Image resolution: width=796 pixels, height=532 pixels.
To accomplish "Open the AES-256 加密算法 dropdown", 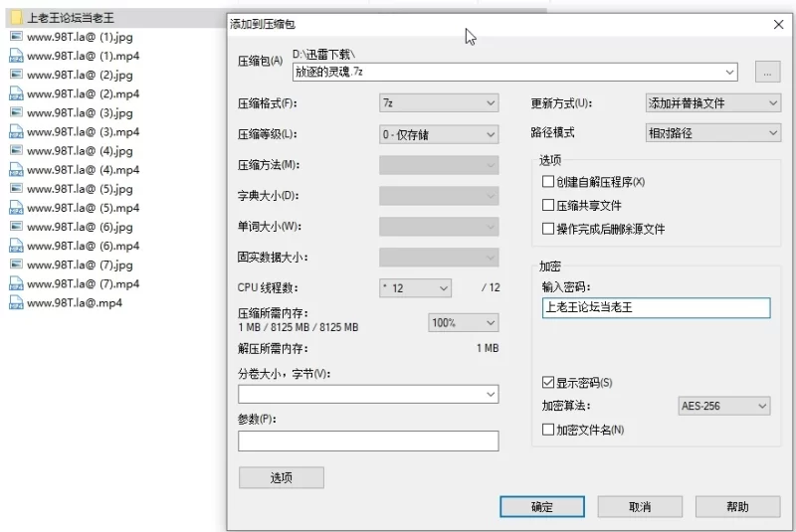I will tap(724, 406).
